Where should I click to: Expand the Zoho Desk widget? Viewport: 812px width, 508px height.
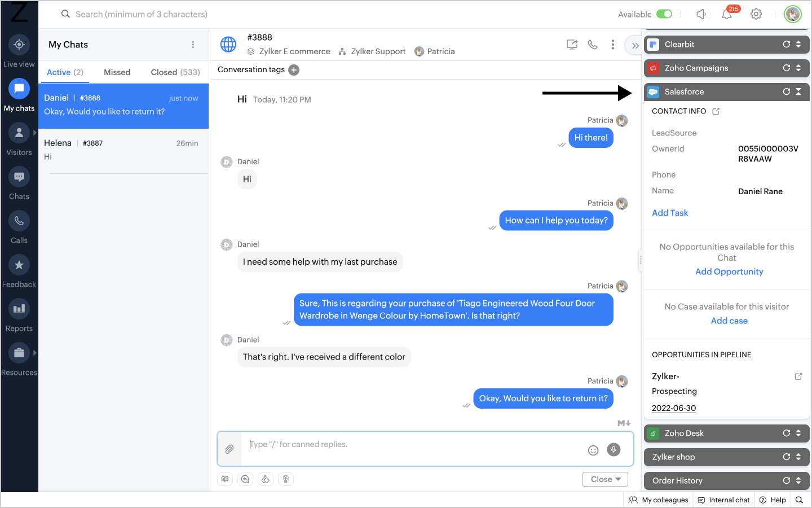798,433
